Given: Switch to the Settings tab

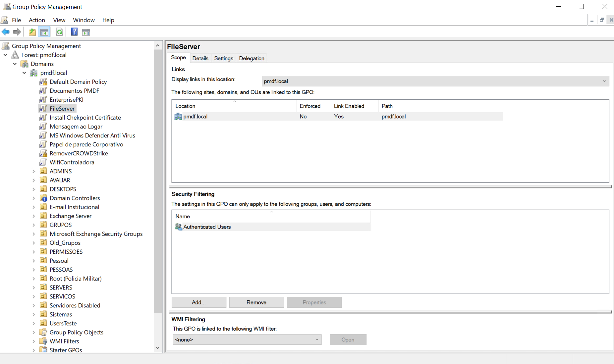Looking at the screenshot, I should pyautogui.click(x=224, y=58).
